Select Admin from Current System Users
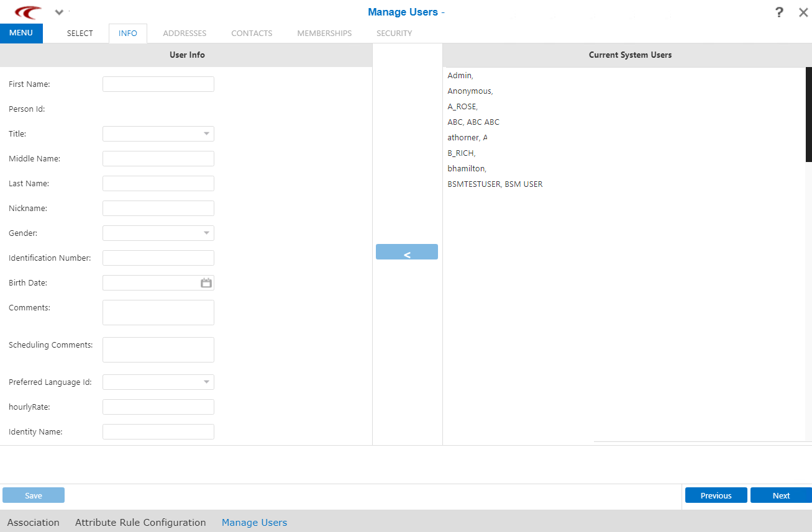 tap(459, 75)
